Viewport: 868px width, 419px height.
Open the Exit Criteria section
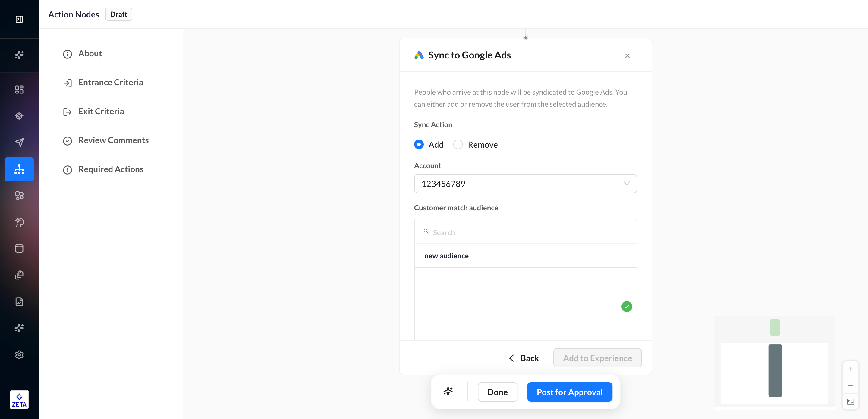[101, 112]
